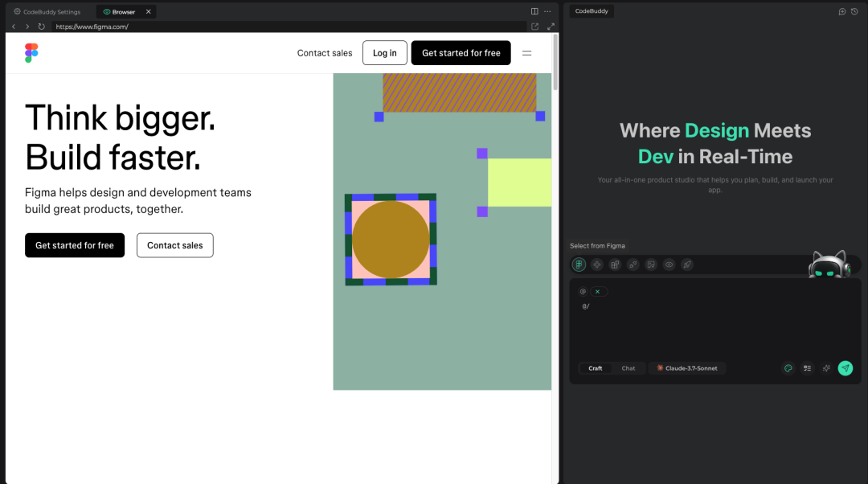The width and height of the screenshot is (868, 484).
Task: Click the eye preview icon in the CodeBuddy toolbar
Action: tap(669, 265)
